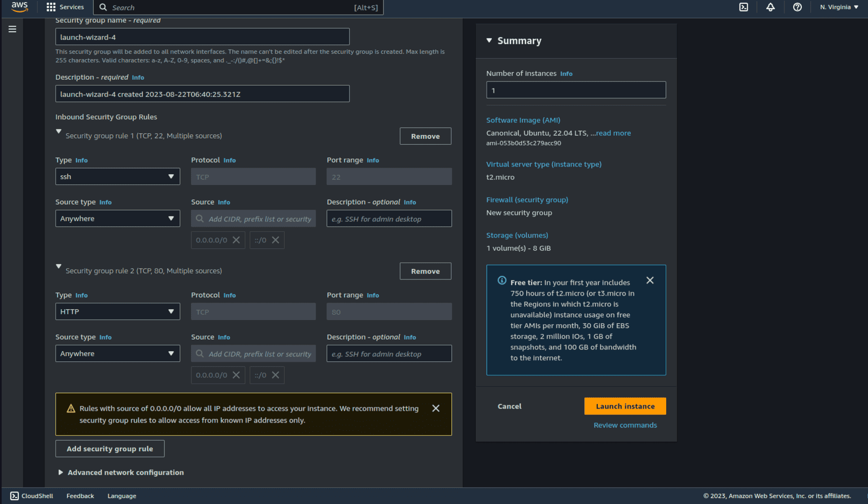The image size is (868, 504).
Task: Toggle the hamburger side navigation menu
Action: pos(12,29)
